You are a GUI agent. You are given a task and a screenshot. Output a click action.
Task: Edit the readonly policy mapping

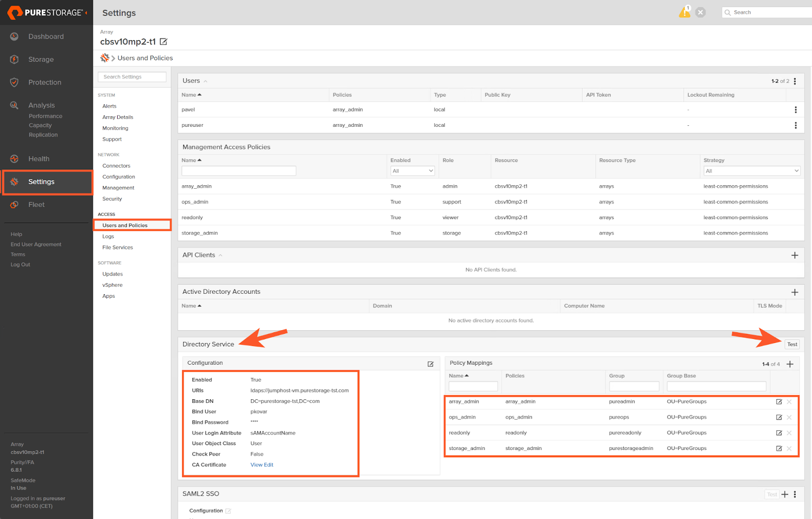[779, 433]
